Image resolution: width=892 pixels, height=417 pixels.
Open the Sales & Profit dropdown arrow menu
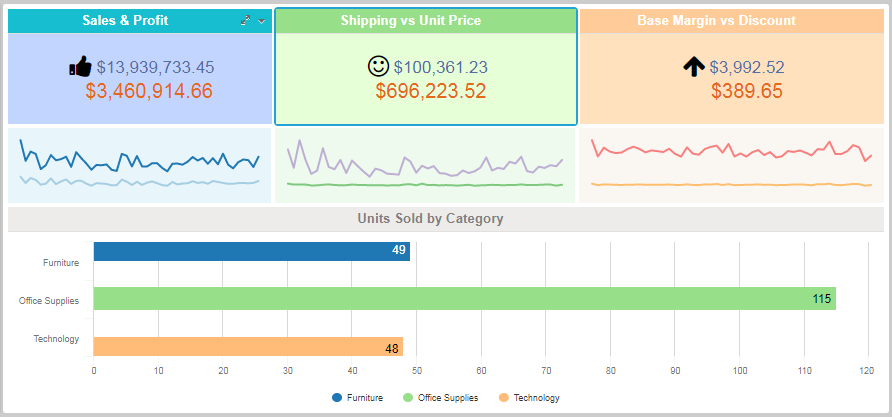click(261, 21)
